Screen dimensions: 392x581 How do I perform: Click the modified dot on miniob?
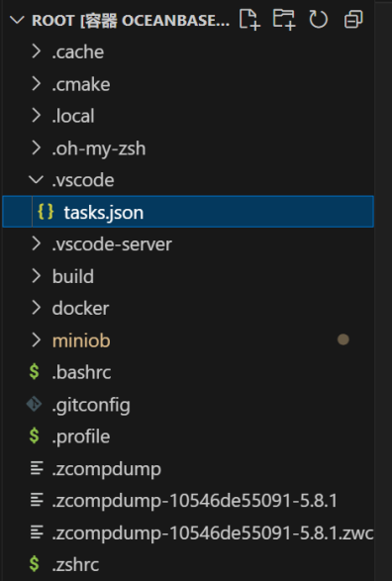pyautogui.click(x=343, y=339)
